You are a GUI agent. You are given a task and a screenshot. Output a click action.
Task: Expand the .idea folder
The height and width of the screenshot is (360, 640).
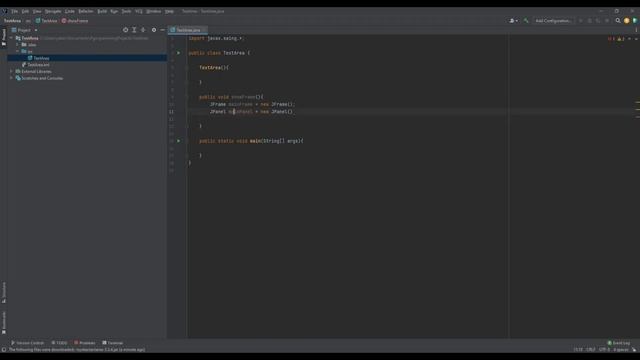pyautogui.click(x=18, y=45)
